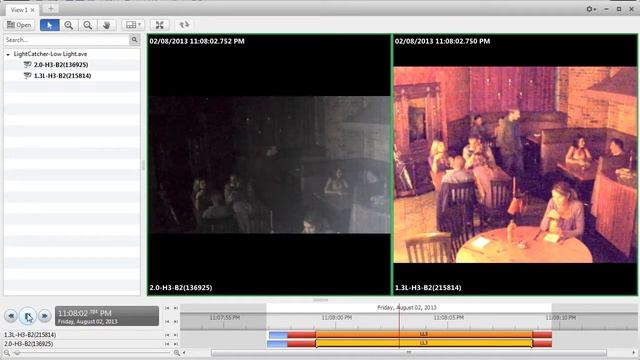Click the 11:08:00 PM timeline ruler mark

tap(336, 318)
